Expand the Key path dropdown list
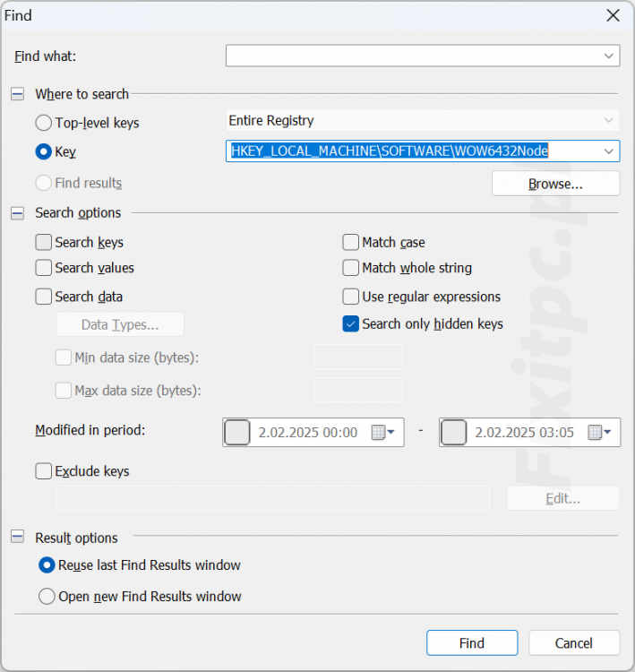The width and height of the screenshot is (635, 672). (x=609, y=151)
